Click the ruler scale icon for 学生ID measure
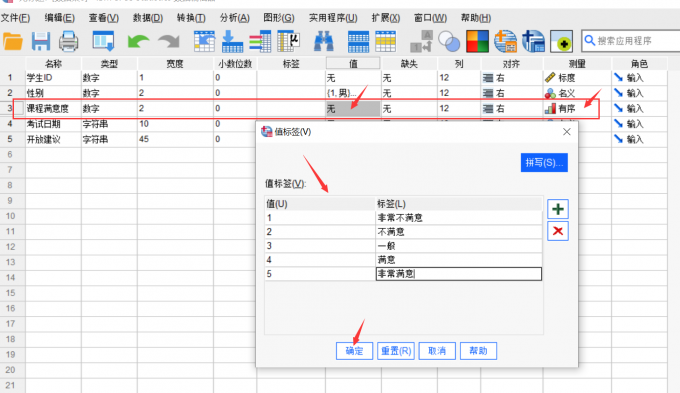This screenshot has height=393, width=680. (550, 78)
